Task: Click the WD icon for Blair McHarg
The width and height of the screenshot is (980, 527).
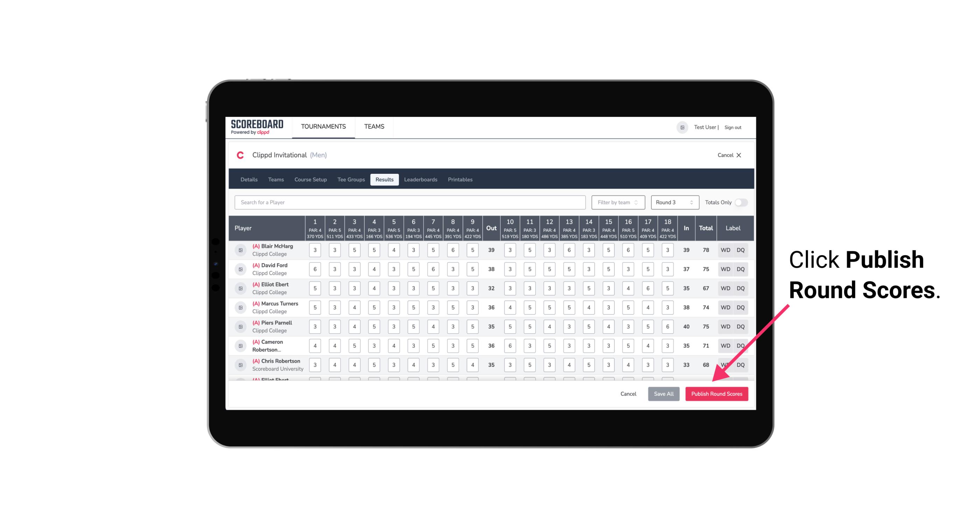Action: pyautogui.click(x=725, y=250)
